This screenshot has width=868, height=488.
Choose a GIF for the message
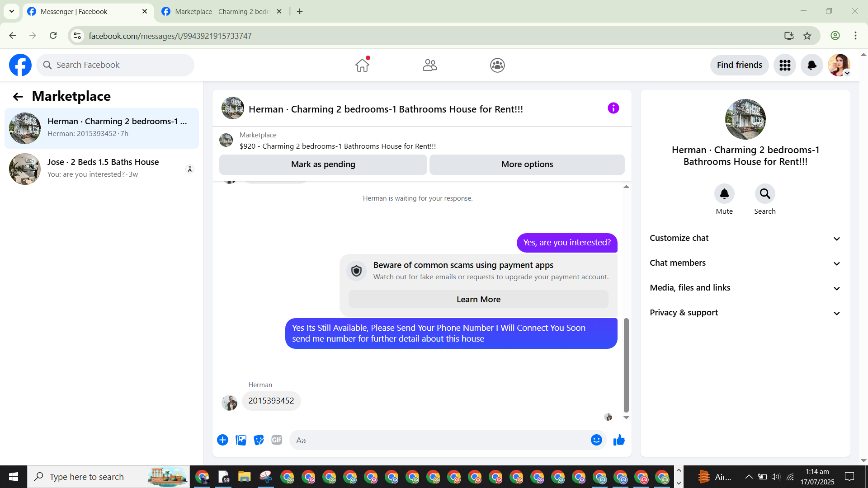[x=277, y=440]
